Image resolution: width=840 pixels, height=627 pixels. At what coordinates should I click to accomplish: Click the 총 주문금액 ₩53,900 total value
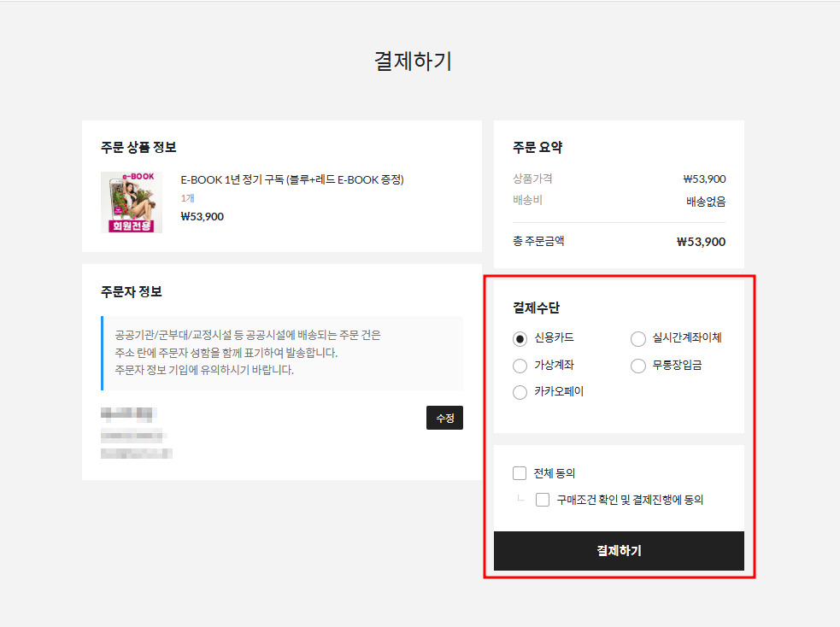pos(701,242)
